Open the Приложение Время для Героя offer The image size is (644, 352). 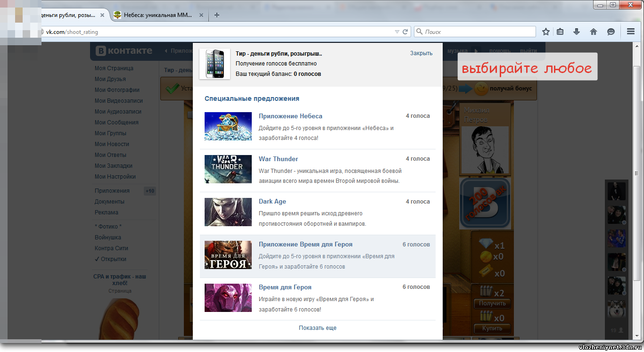tap(305, 244)
